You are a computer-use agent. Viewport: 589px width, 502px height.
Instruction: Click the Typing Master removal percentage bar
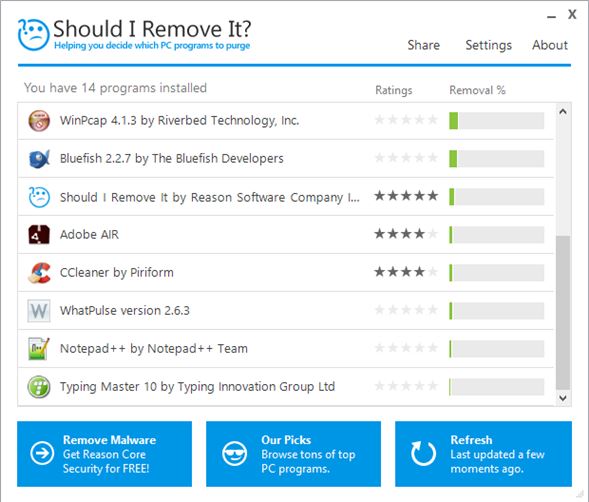click(496, 387)
